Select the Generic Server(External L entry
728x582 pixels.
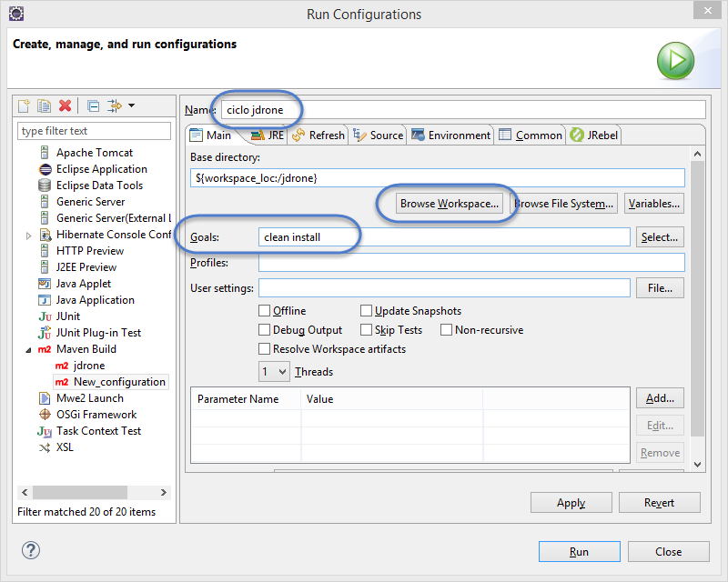(x=114, y=218)
